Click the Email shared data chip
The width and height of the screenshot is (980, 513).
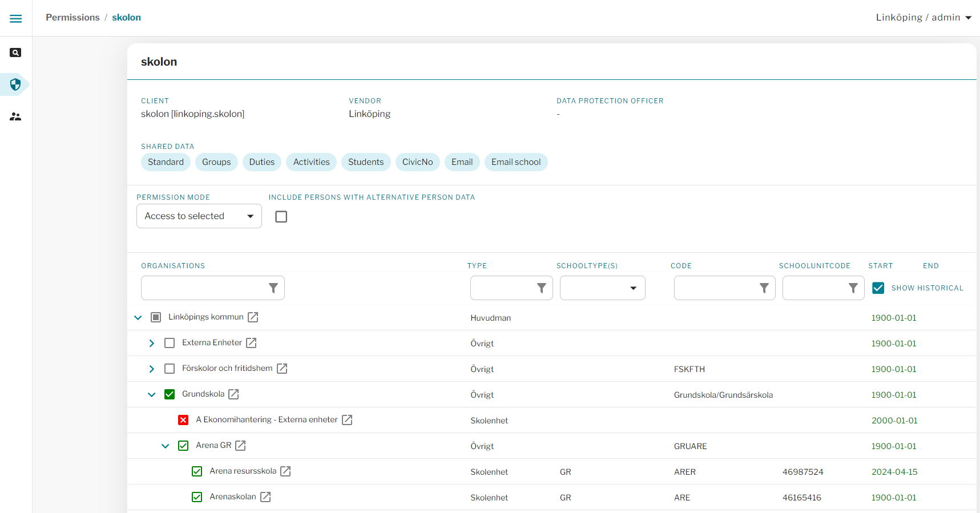[462, 162]
